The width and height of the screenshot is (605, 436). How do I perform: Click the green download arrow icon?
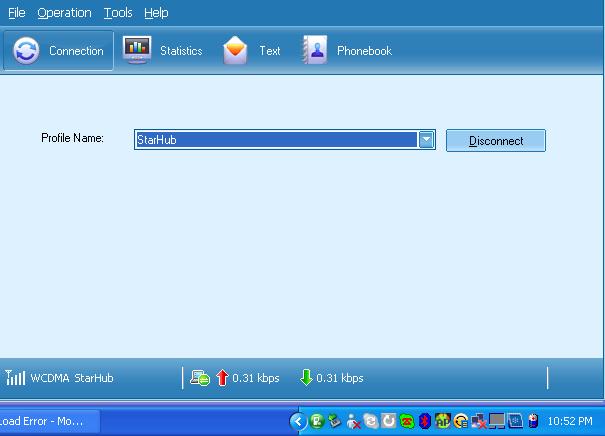pyautogui.click(x=306, y=378)
